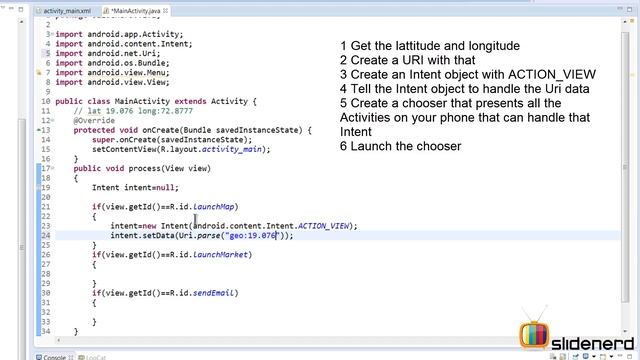Click 'import android.view.Menu;' line
640x360 pixels.
[x=112, y=73]
